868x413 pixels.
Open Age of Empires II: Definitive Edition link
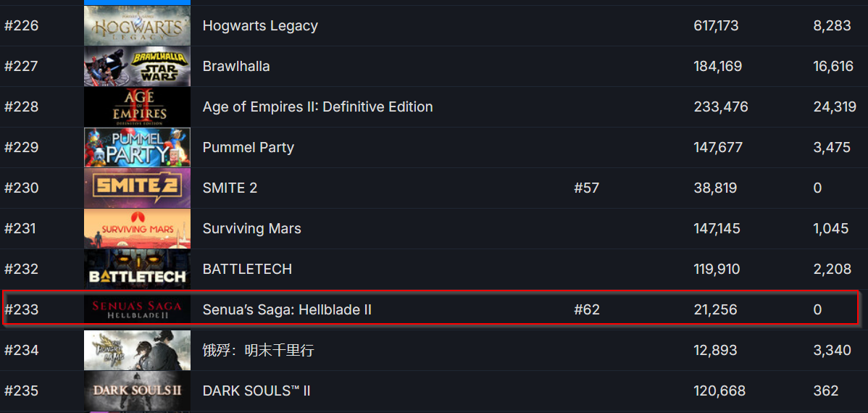(318, 107)
